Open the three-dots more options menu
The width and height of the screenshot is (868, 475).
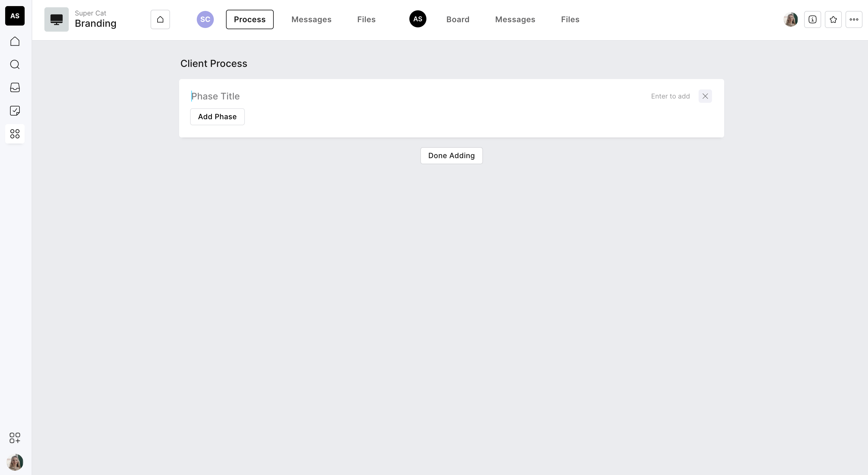853,19
